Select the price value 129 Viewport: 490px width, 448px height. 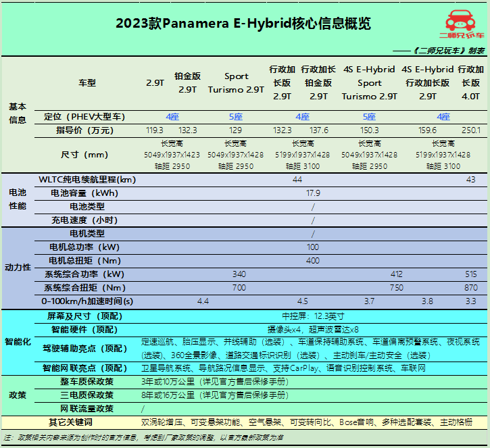235,130
